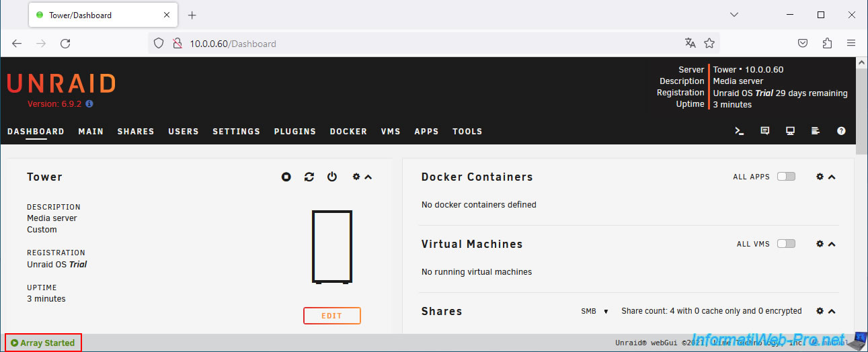Open the terminal icon in Unraid header
Screen dimensions: 868x352
tap(740, 132)
